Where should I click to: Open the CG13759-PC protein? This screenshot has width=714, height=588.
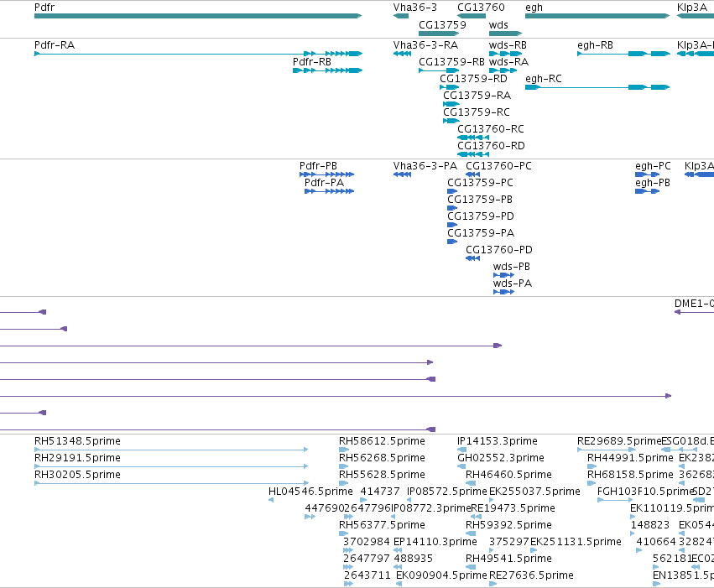[x=452, y=191]
